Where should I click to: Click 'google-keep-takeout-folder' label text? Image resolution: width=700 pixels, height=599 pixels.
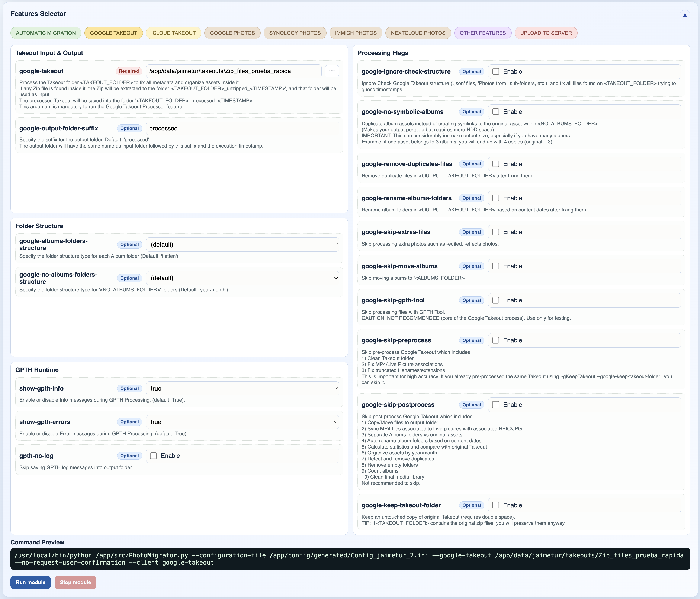401,505
